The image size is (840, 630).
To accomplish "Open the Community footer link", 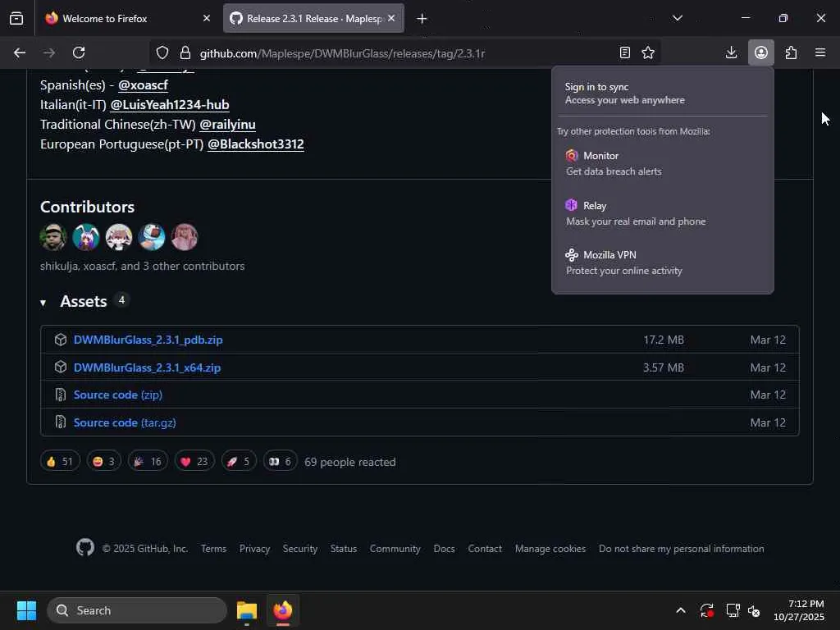I will (395, 549).
